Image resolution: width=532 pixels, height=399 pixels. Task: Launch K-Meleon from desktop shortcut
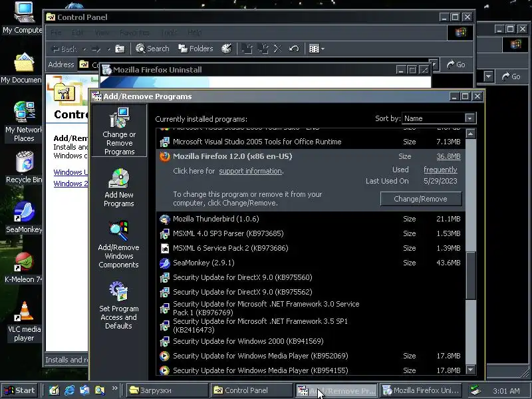pos(24,267)
